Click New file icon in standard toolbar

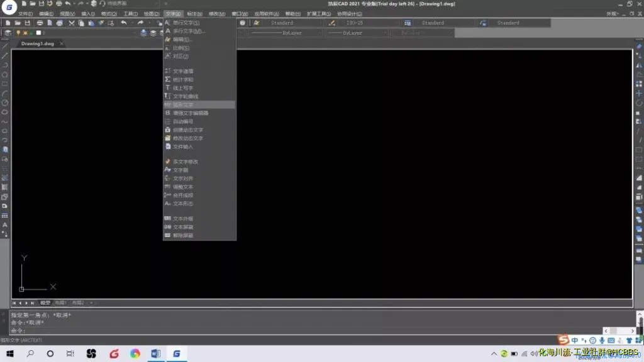pos(8,23)
